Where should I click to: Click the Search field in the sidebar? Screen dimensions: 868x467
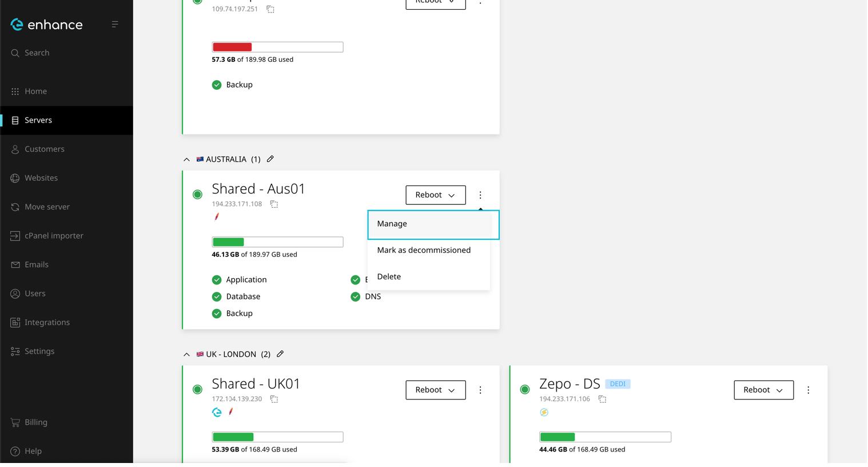tap(37, 53)
